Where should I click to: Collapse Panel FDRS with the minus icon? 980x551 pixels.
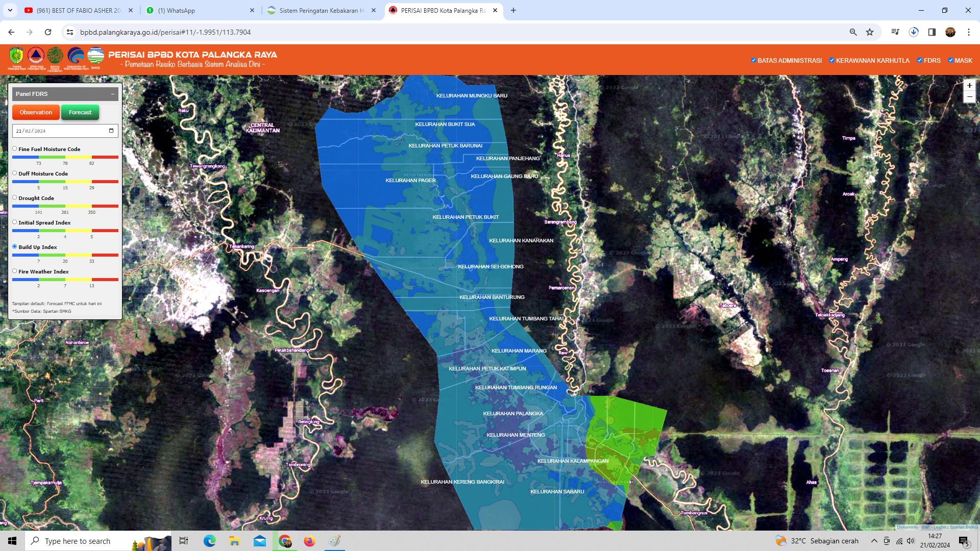point(112,94)
